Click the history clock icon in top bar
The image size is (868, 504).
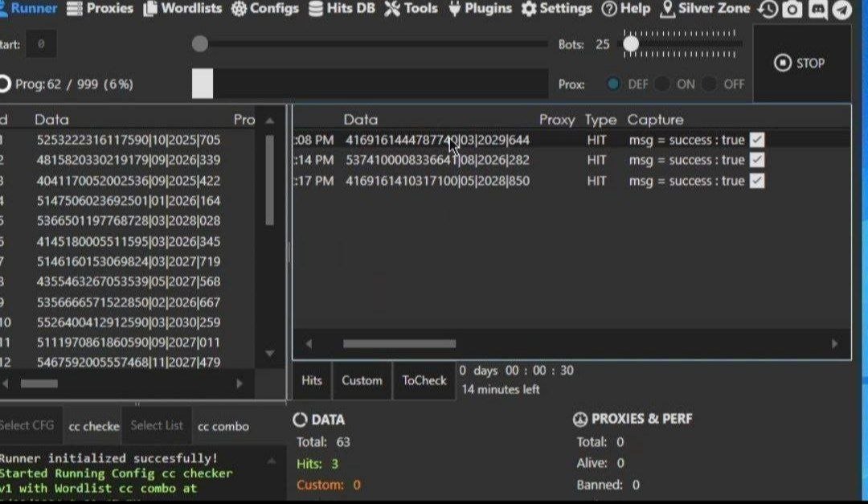(768, 10)
